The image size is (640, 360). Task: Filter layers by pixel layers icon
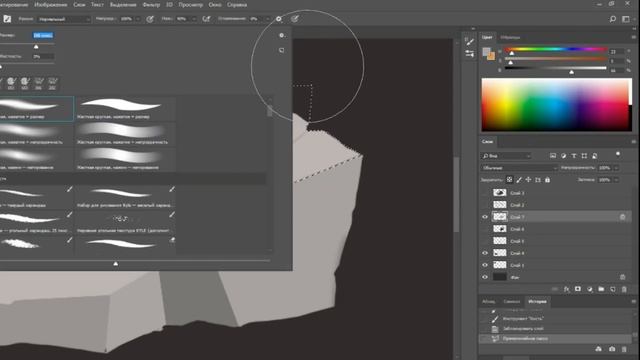tap(553, 156)
